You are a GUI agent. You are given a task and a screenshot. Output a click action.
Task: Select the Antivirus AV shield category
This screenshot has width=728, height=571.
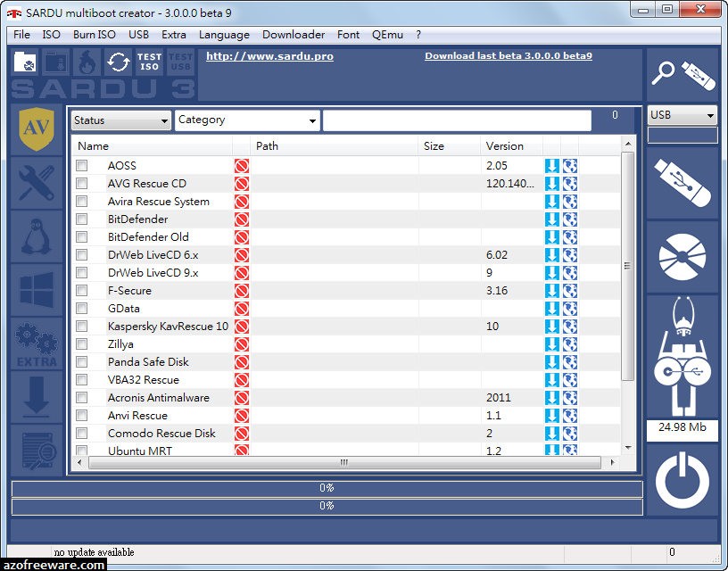click(37, 129)
